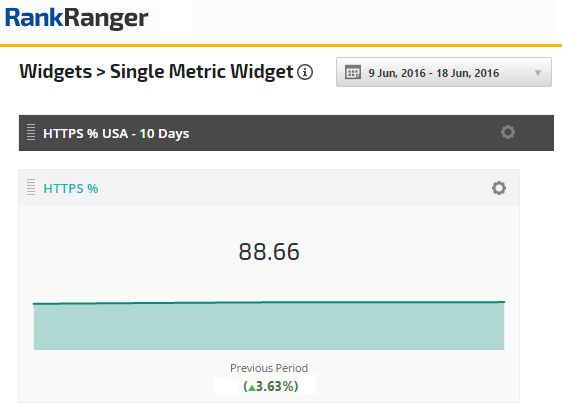Click the Single Metric Widget heading
The image size is (562, 413).
pyautogui.click(x=201, y=71)
